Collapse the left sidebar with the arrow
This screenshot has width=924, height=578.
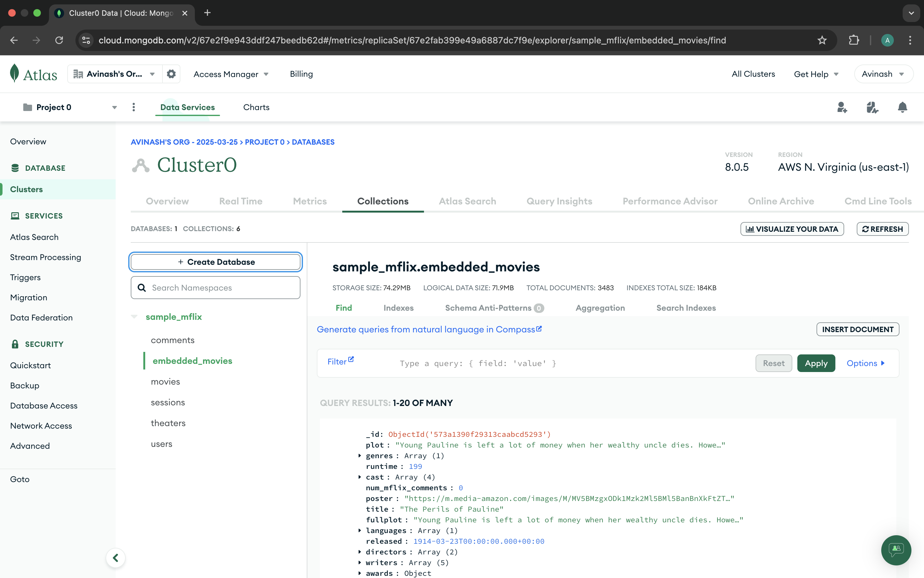pyautogui.click(x=115, y=558)
